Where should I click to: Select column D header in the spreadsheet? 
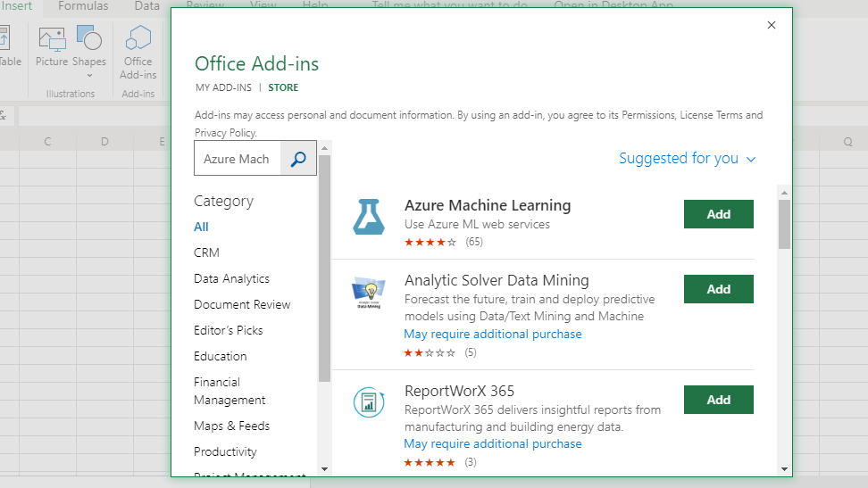(104, 142)
